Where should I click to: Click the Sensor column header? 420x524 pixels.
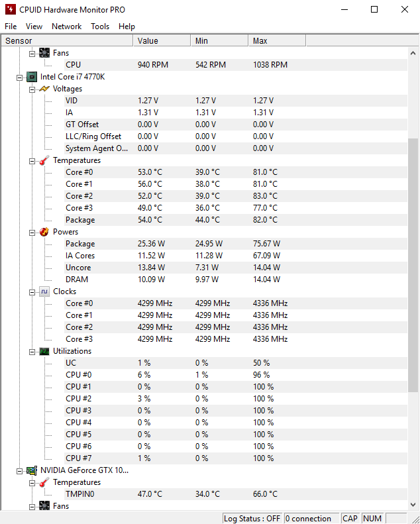[x=67, y=41]
